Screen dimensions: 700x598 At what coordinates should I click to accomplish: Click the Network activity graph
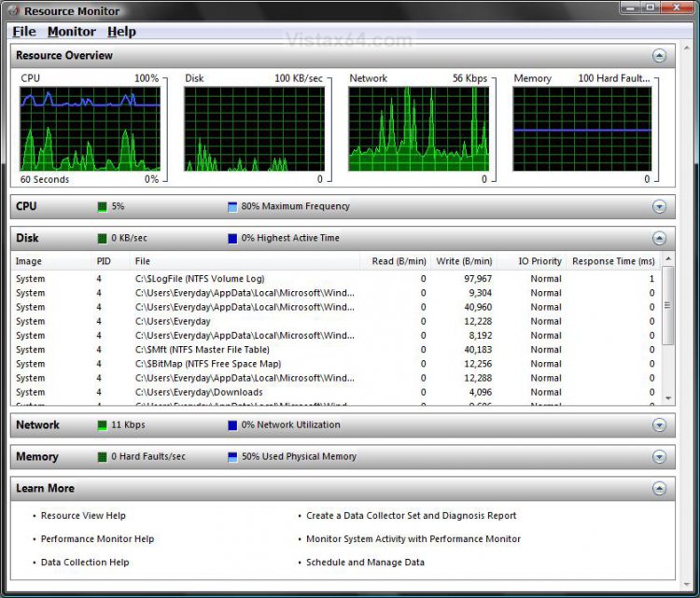pos(418,129)
